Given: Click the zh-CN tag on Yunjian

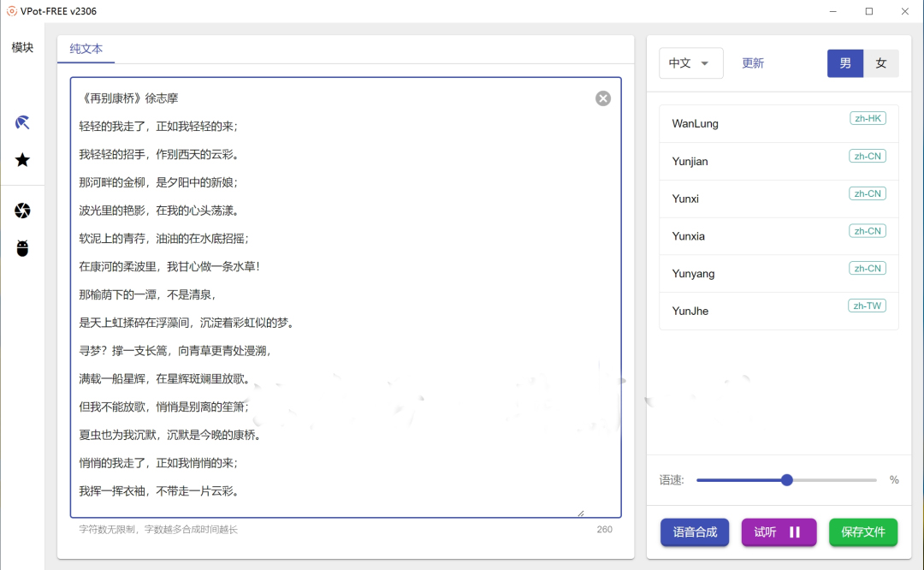Looking at the screenshot, I should pos(868,157).
